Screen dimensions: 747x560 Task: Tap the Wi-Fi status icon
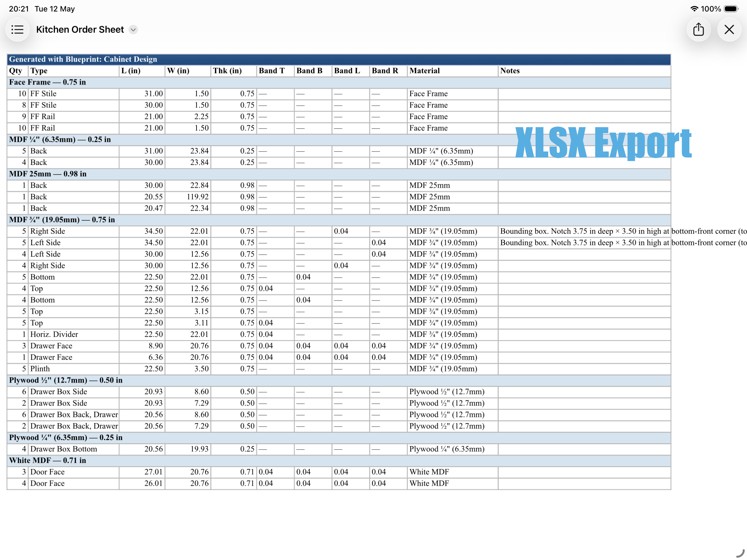[694, 9]
